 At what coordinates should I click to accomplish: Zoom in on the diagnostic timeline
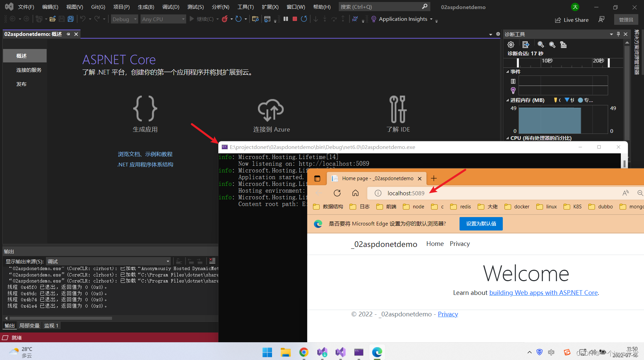[541, 45]
